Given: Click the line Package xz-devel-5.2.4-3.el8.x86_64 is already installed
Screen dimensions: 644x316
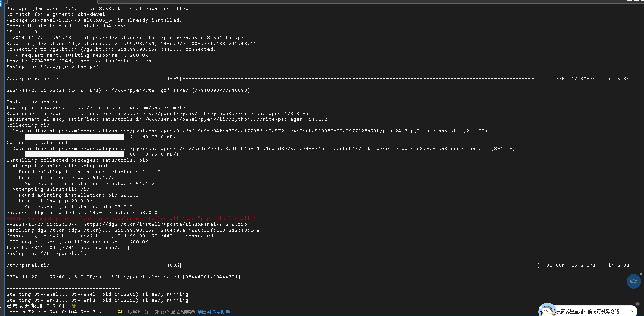Looking at the screenshot, I should pyautogui.click(x=94, y=20).
